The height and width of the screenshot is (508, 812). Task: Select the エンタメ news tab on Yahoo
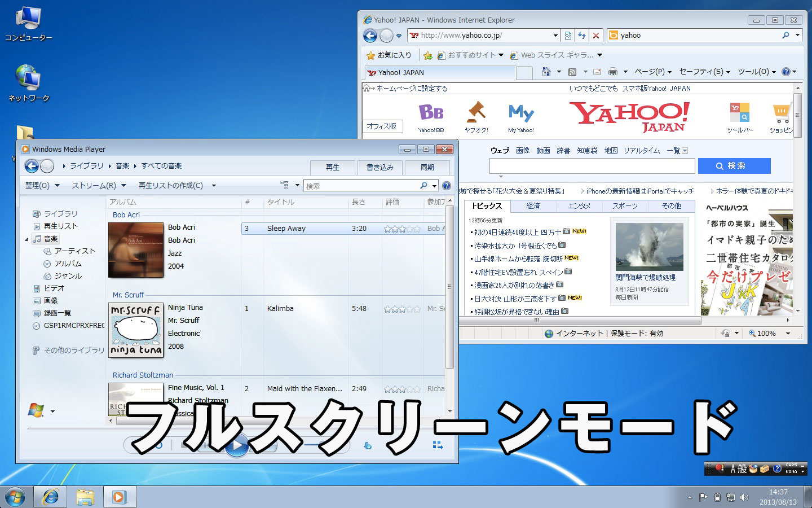(x=579, y=206)
